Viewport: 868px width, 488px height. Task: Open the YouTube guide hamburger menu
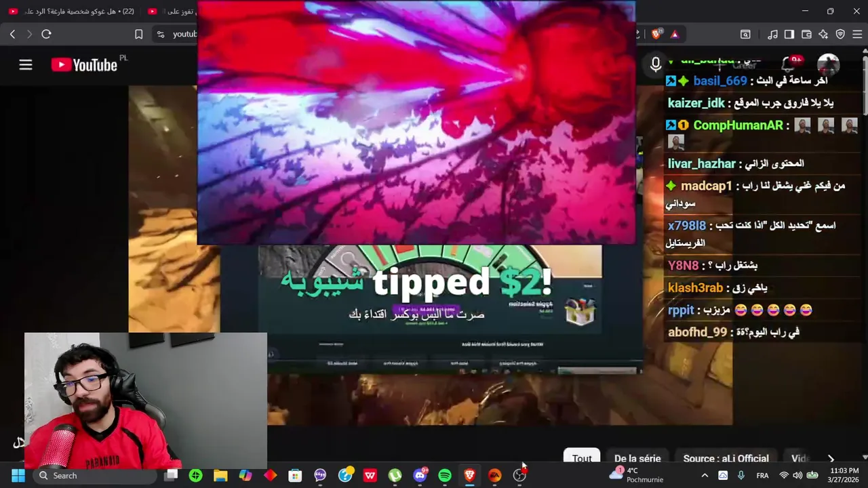pyautogui.click(x=26, y=65)
